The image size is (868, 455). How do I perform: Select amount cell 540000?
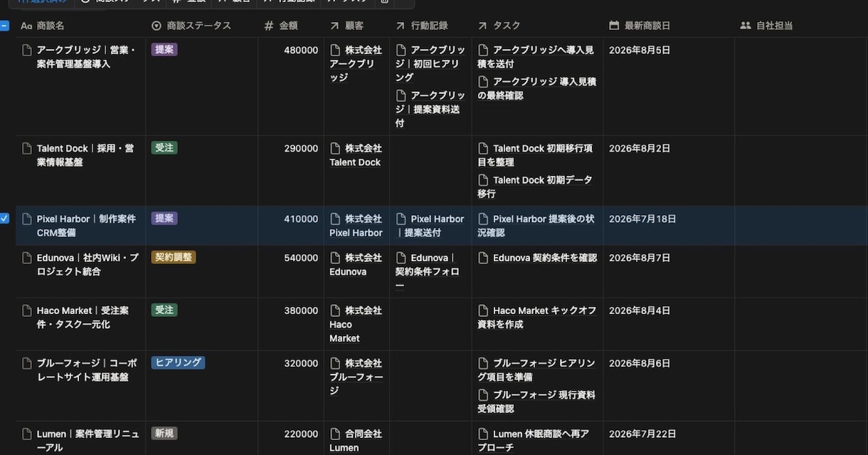tap(291, 271)
